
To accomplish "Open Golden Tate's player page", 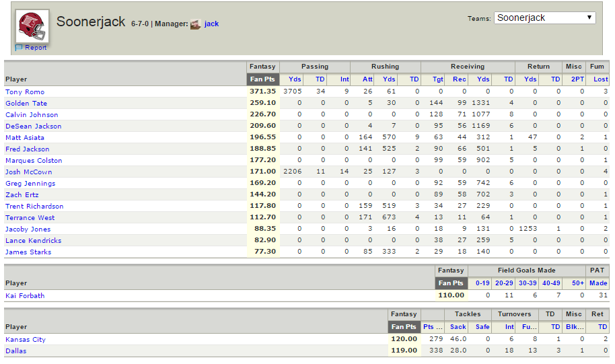I will (26, 103).
